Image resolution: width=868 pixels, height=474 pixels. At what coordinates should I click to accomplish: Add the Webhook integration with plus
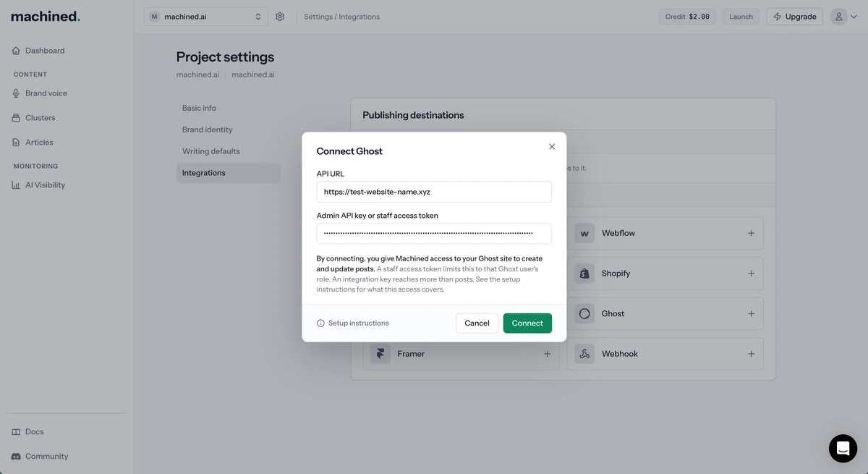point(751,354)
